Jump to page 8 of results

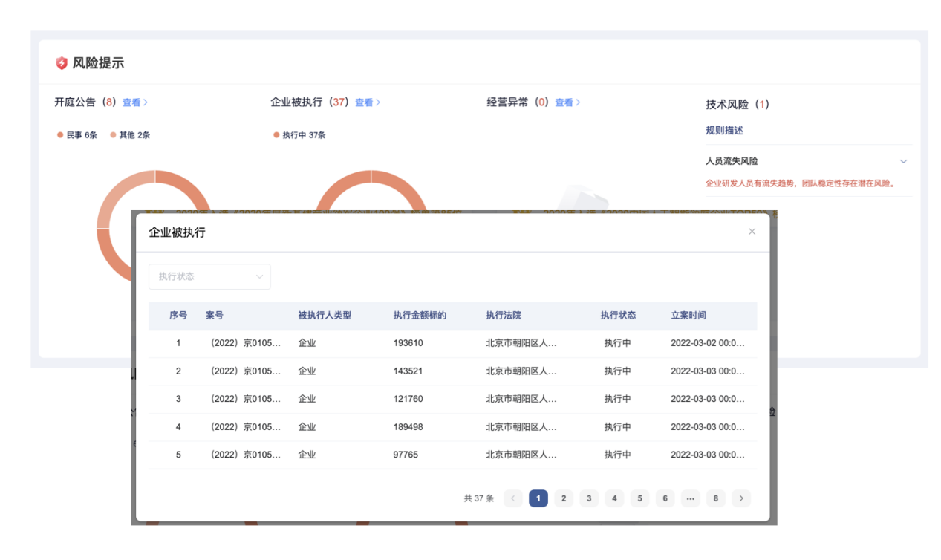pos(715,498)
